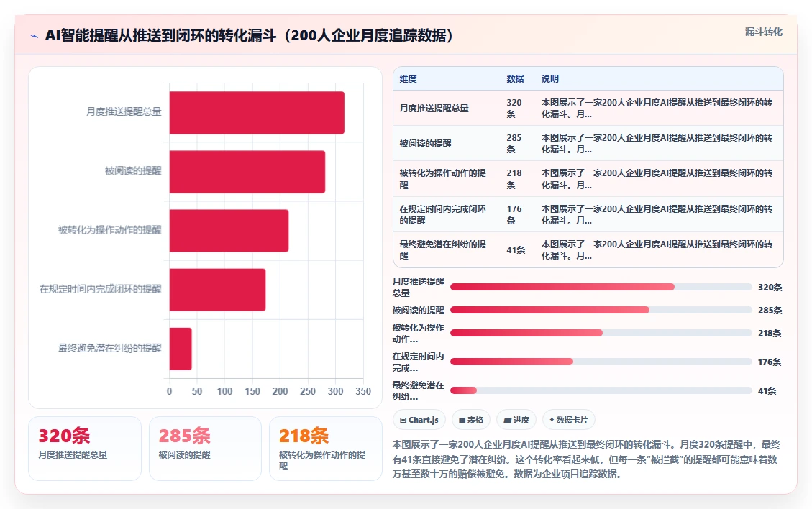Click the chart axis label 最终避免潜在纠纷的提醒

click(110, 349)
